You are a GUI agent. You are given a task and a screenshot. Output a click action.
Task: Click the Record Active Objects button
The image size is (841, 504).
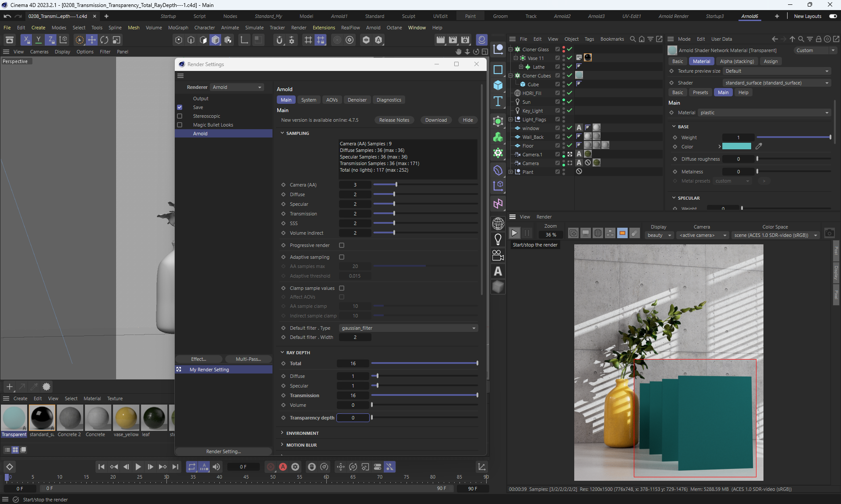pyautogui.click(x=271, y=467)
